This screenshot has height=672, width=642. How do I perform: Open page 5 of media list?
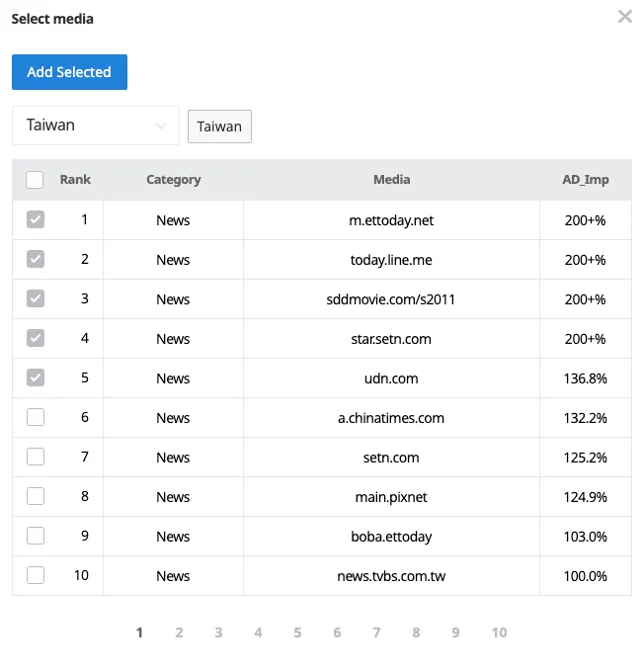point(297,632)
